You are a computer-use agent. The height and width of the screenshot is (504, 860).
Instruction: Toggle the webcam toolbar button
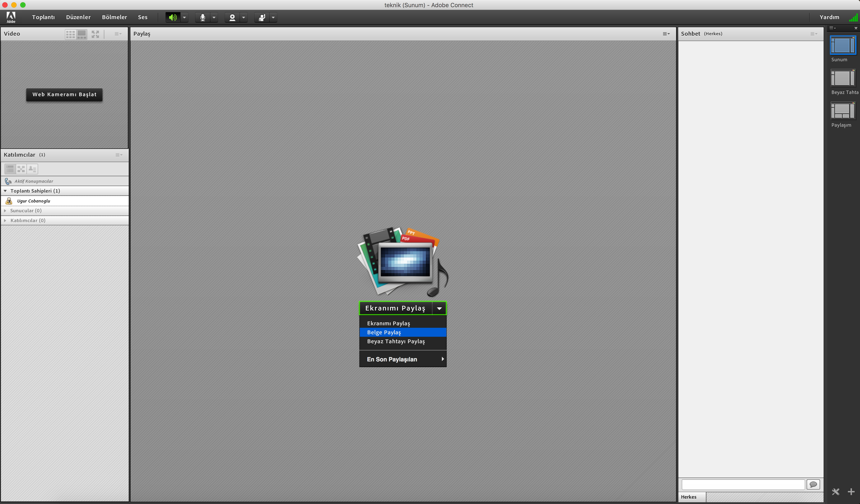tap(232, 17)
